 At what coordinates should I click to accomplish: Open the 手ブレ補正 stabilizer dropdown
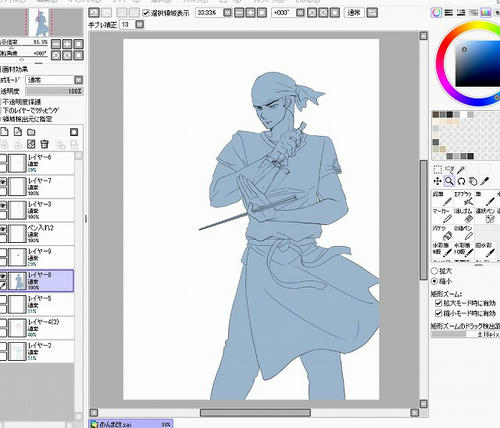[x=140, y=24]
